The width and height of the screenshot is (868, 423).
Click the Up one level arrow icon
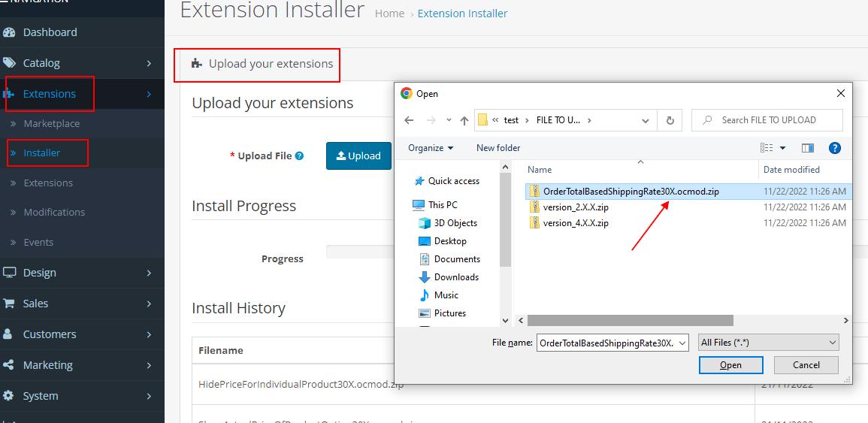(x=464, y=120)
